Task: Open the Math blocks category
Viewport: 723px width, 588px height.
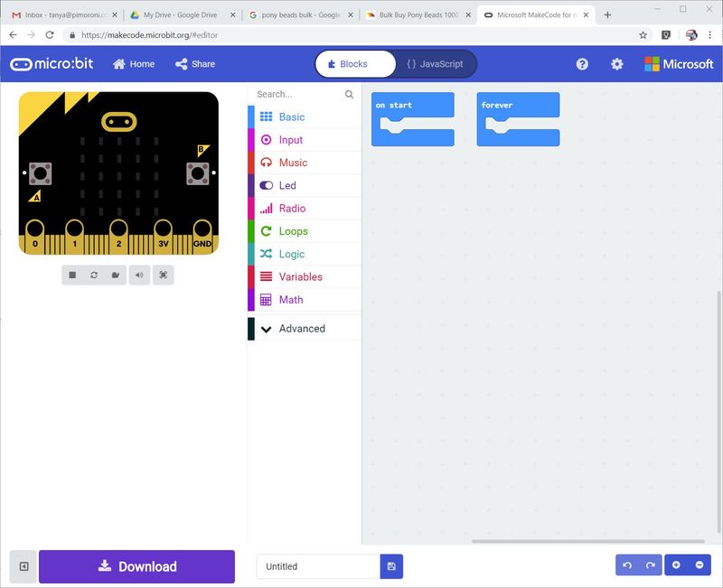Action: (305, 300)
